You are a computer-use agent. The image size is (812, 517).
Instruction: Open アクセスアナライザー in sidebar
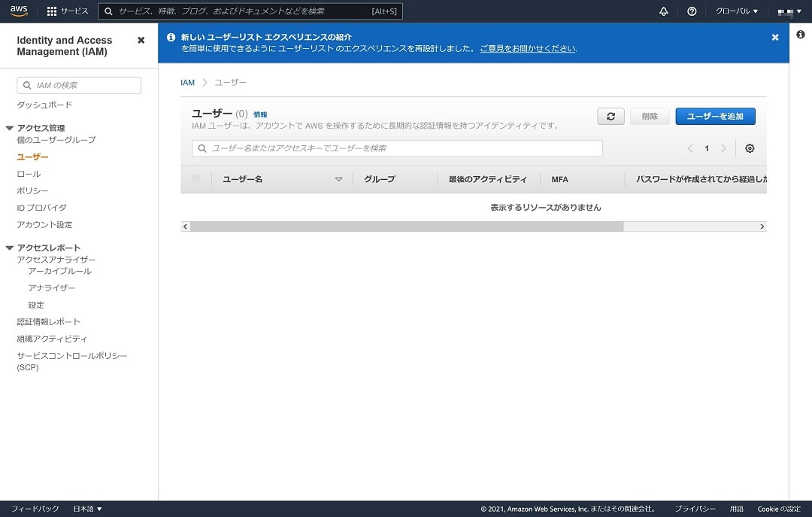(56, 260)
